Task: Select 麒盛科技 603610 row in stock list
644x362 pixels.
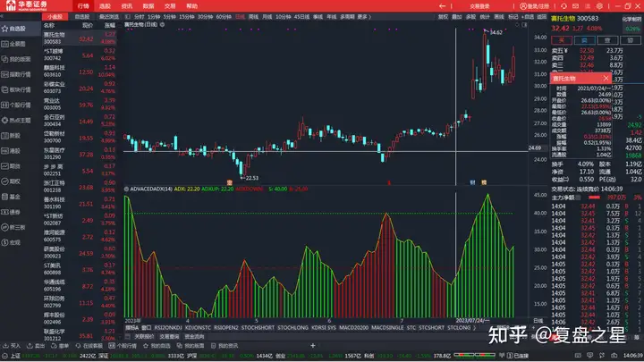Action: [80, 72]
